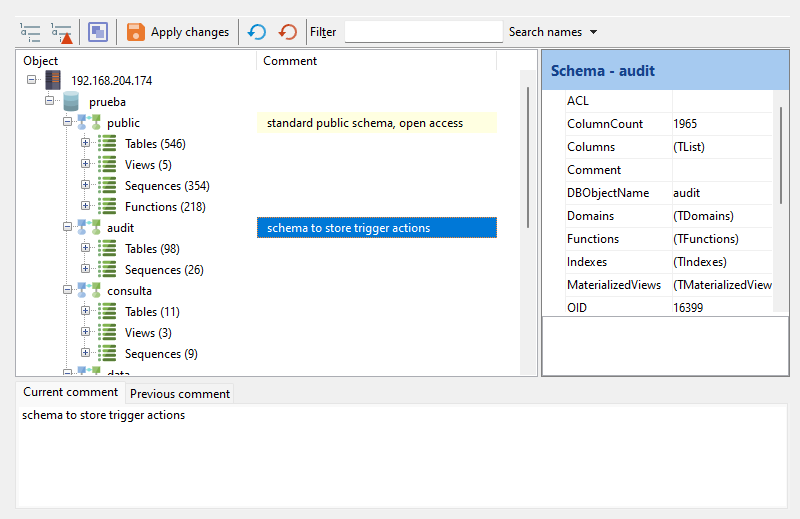Screen dimensions: 800x519
Task: Select the Functions (218) tree item
Action: tap(165, 207)
